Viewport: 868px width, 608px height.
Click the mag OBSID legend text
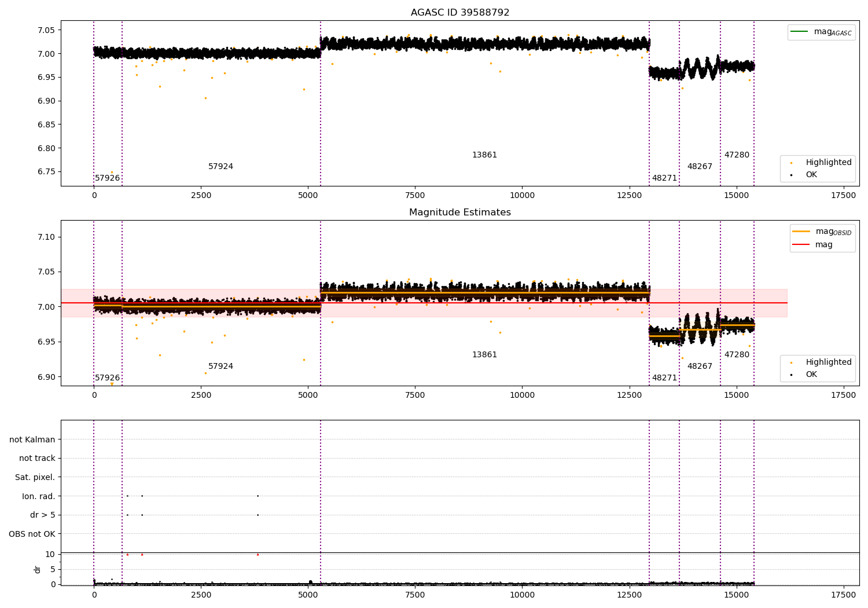click(x=834, y=232)
